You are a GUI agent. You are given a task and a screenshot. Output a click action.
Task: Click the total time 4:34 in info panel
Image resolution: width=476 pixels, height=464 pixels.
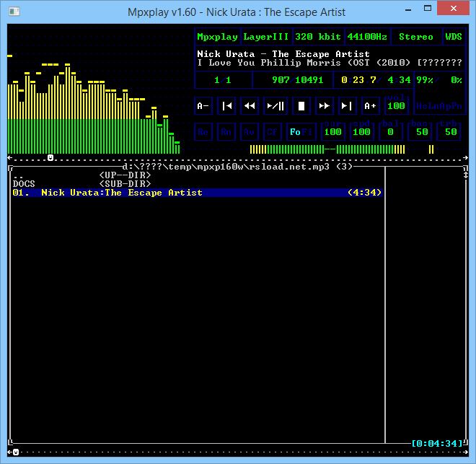(x=399, y=80)
